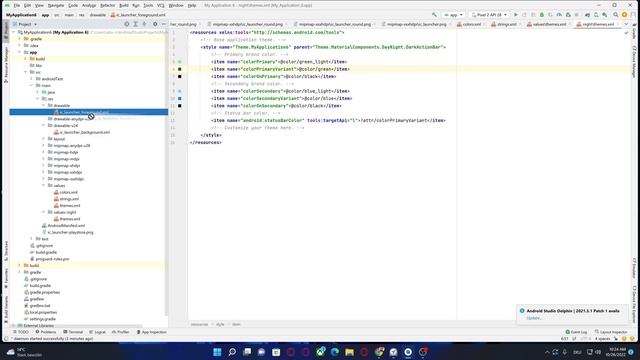Open the Layout Inspector button

tap(611, 332)
